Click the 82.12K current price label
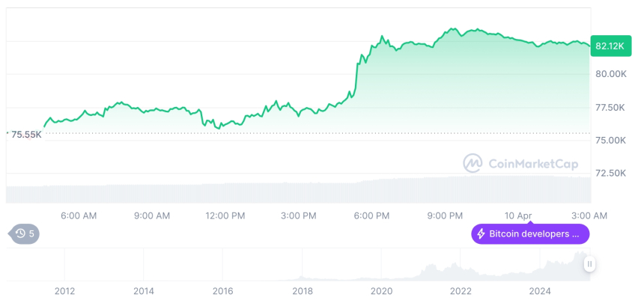The width and height of the screenshot is (644, 300). 610,46
